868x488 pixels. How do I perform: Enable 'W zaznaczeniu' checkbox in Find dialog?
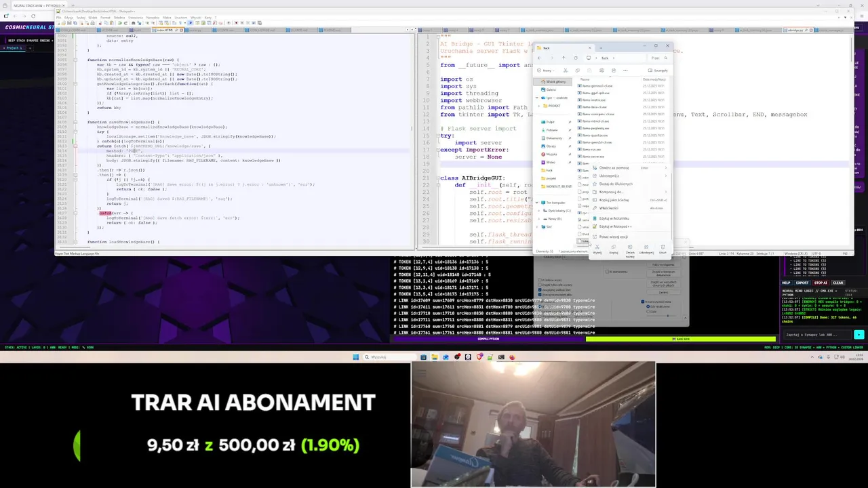[x=607, y=272]
